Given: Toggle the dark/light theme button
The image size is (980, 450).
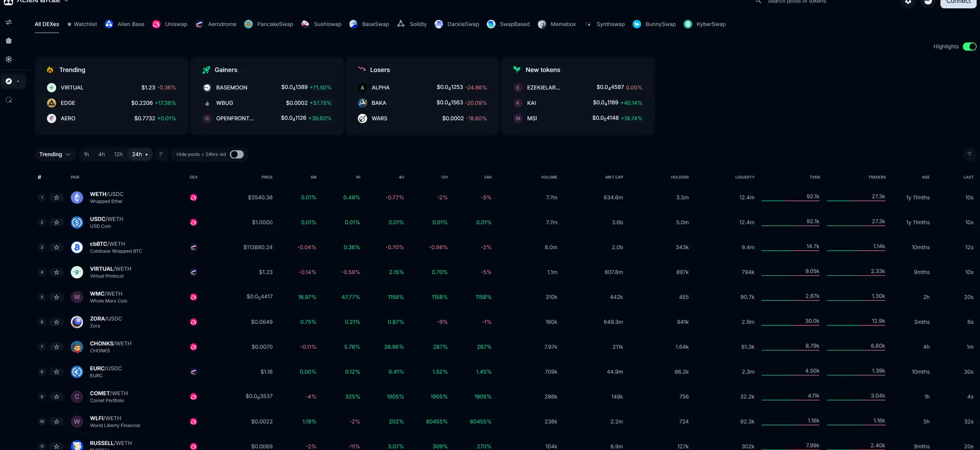Looking at the screenshot, I should tap(928, 2).
